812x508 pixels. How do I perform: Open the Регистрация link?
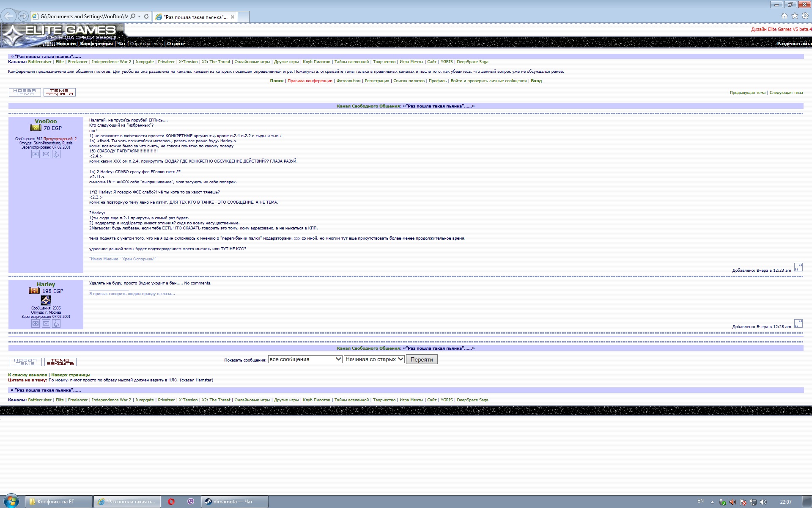click(376, 81)
